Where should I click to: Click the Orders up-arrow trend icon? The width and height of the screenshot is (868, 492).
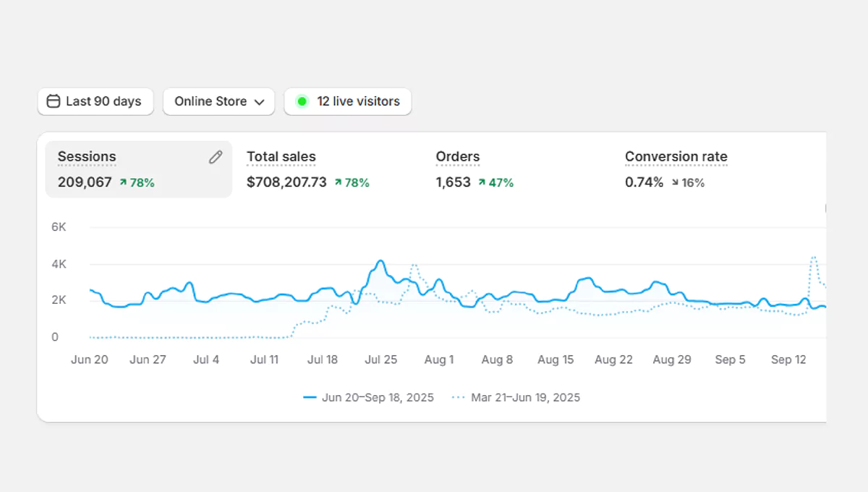[x=482, y=183]
